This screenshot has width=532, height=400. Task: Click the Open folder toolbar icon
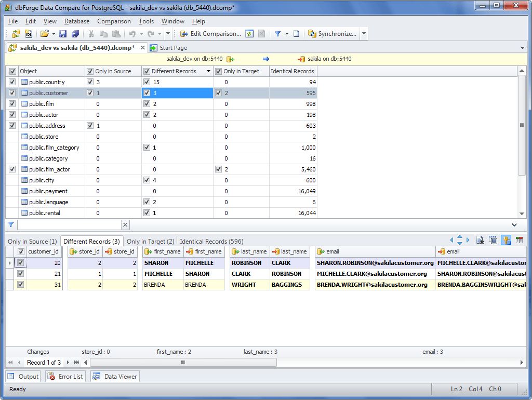tap(45, 34)
